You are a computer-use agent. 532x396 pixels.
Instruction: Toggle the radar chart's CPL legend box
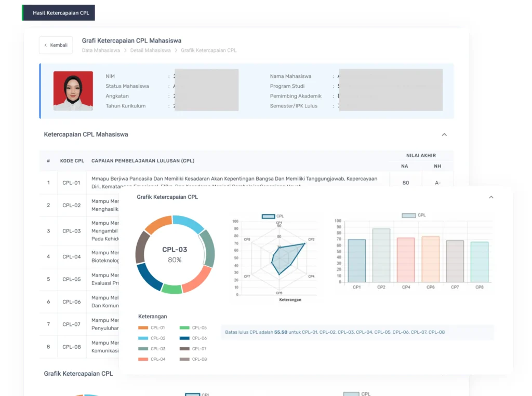pyautogui.click(x=269, y=216)
